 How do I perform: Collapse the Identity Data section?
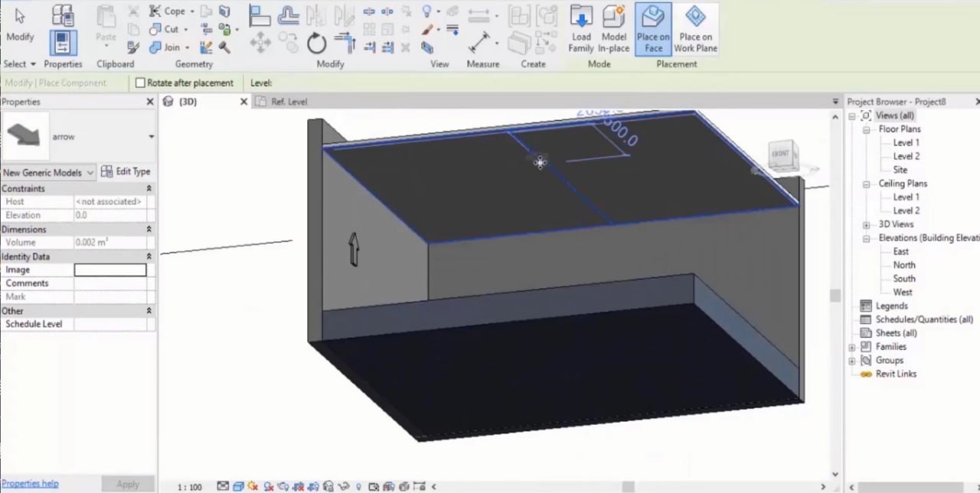pos(149,256)
